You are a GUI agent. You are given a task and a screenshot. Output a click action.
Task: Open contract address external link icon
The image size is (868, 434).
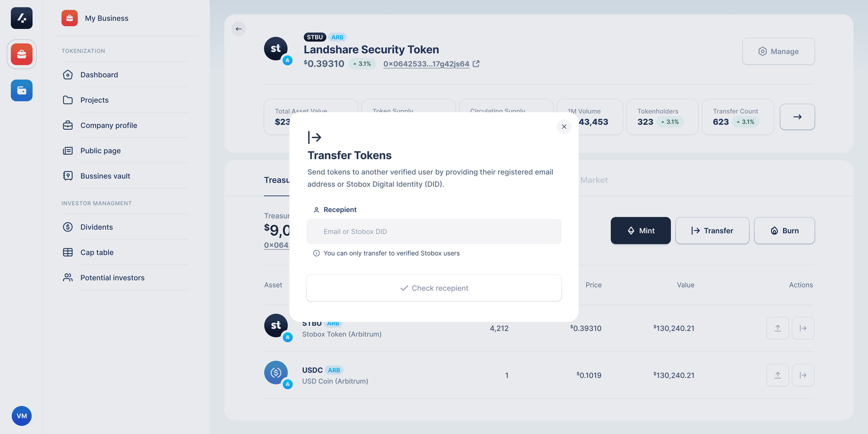click(476, 64)
